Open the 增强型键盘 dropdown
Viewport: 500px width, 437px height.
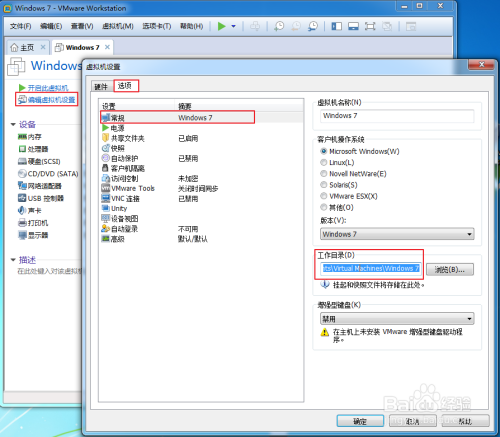tap(397, 319)
